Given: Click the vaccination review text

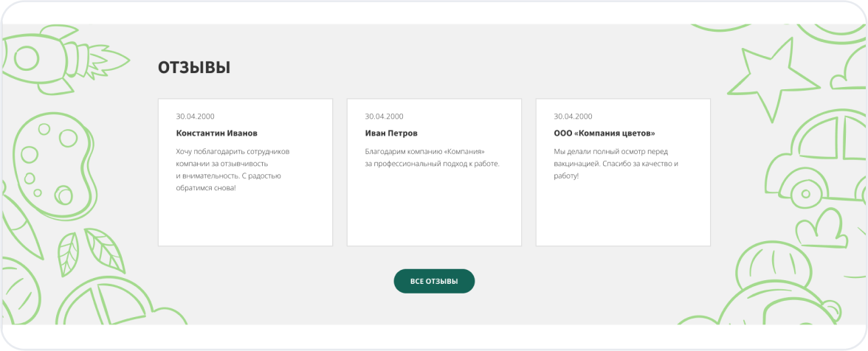Looking at the screenshot, I should click(616, 164).
